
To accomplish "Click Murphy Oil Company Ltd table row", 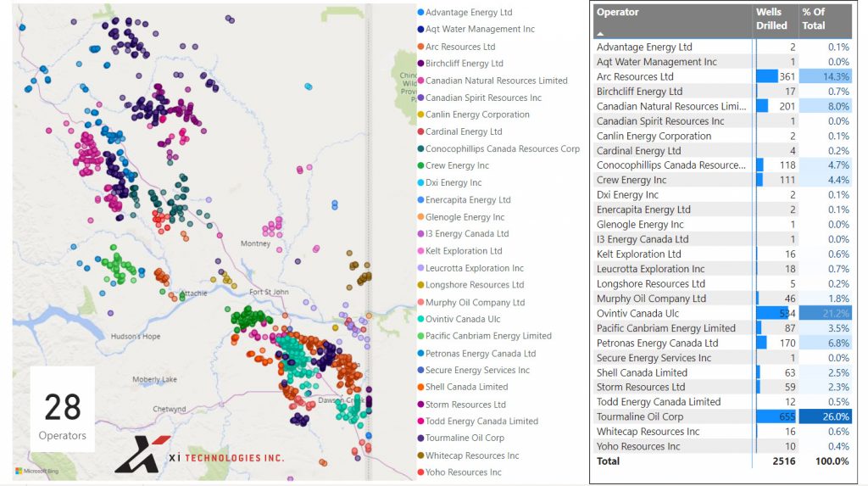I will pyautogui.click(x=722, y=299).
